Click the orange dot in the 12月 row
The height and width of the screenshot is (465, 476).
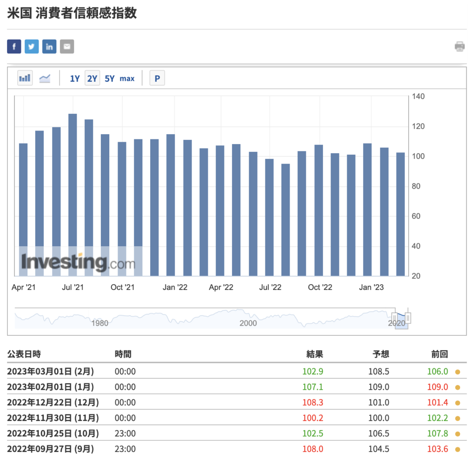[x=457, y=403]
